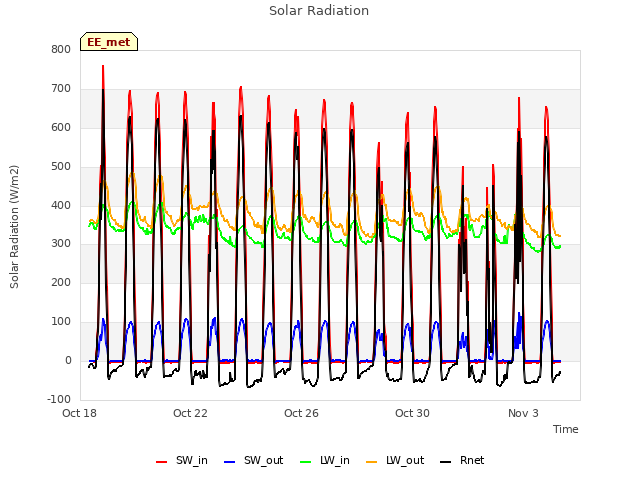Click the EE_met annotation label
The height and width of the screenshot is (480, 640).
(109, 42)
